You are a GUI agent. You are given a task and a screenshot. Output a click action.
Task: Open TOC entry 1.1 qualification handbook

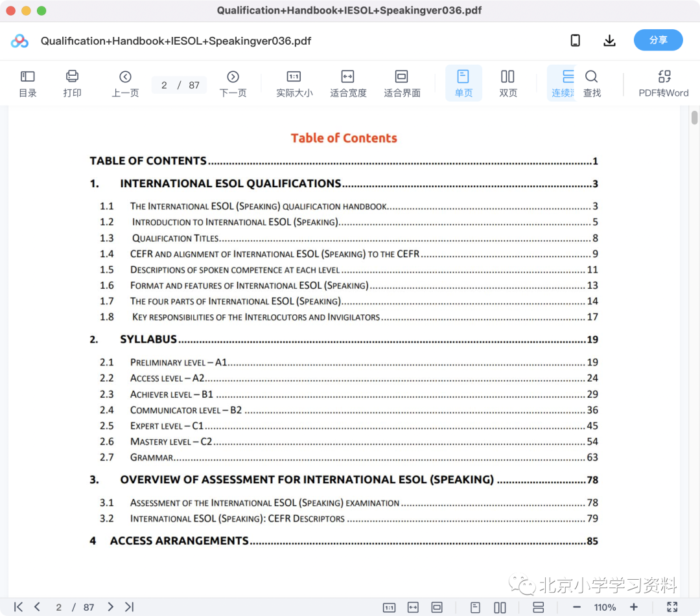click(349, 206)
